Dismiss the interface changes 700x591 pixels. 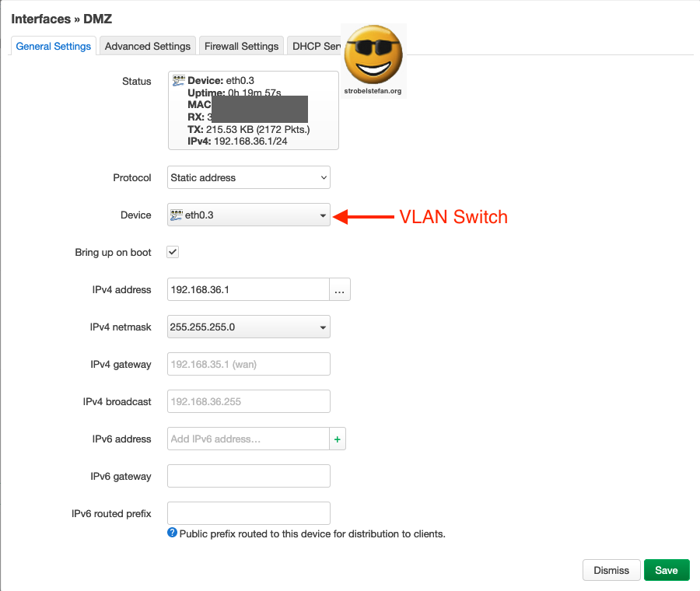click(x=611, y=570)
